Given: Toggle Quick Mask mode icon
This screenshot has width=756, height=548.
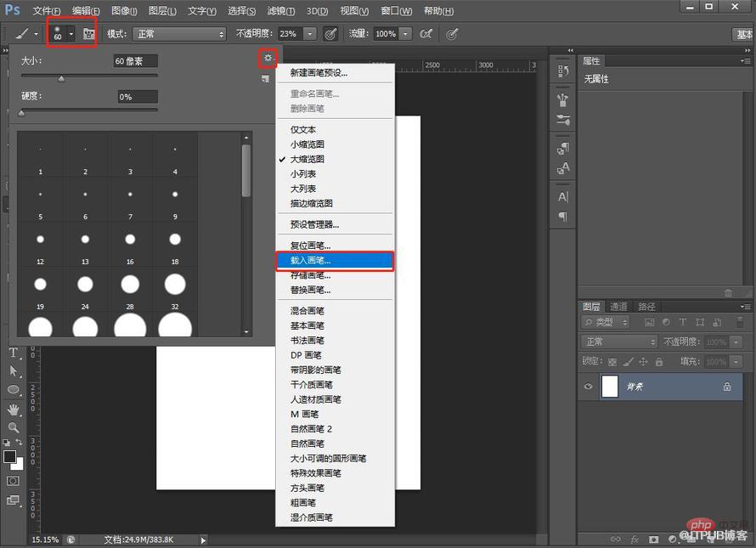Looking at the screenshot, I should click(x=13, y=481).
